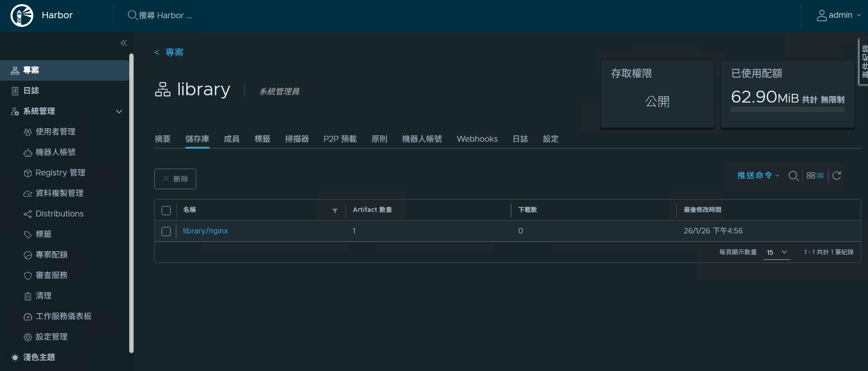Open the 摘要 summary tab
The image size is (868, 371).
162,139
